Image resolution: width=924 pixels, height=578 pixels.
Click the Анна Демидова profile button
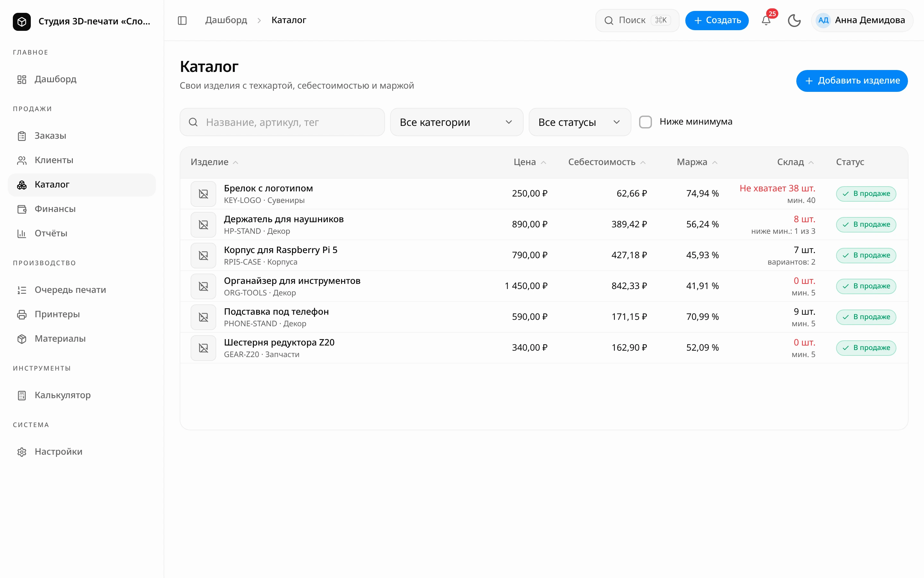[x=862, y=20]
